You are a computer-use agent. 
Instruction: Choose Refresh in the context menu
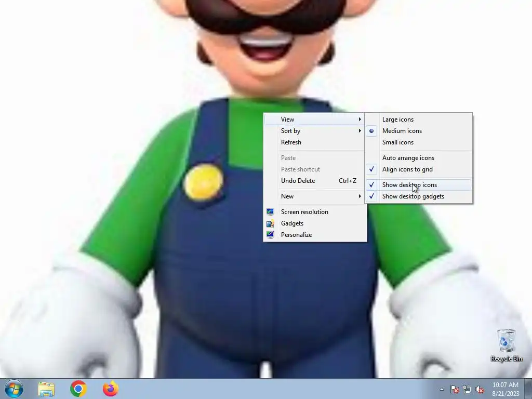click(315, 142)
